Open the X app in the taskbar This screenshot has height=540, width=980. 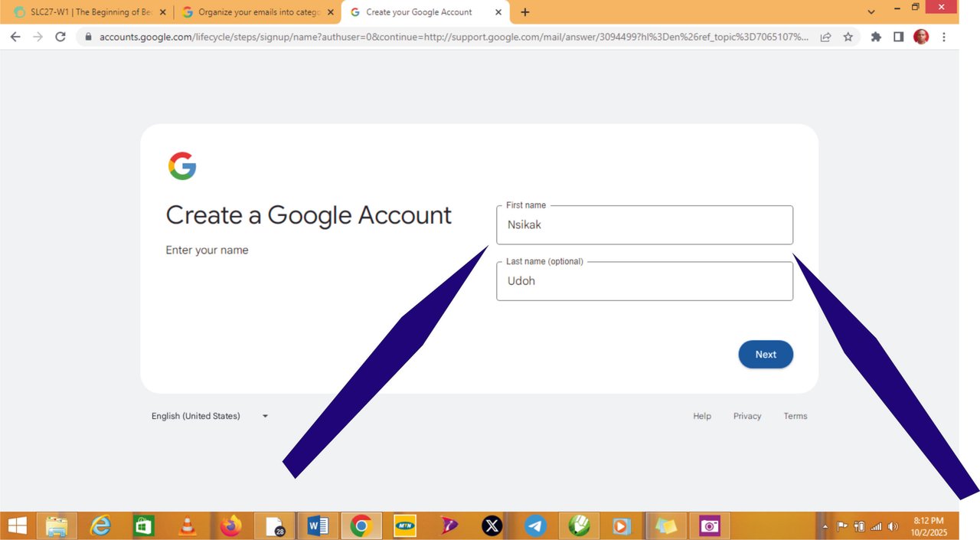tap(492, 525)
